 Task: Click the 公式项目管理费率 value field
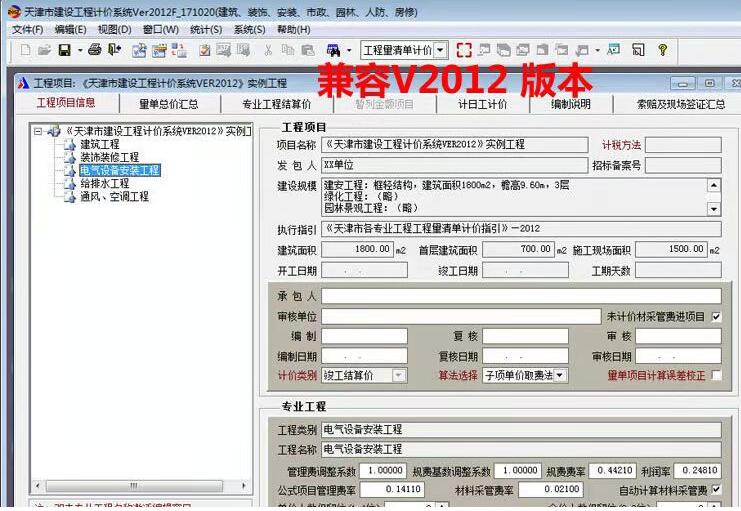[x=392, y=489]
